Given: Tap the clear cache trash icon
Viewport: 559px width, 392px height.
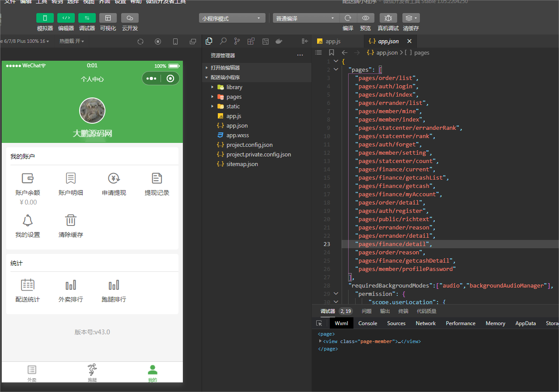Looking at the screenshot, I should coord(71,220).
